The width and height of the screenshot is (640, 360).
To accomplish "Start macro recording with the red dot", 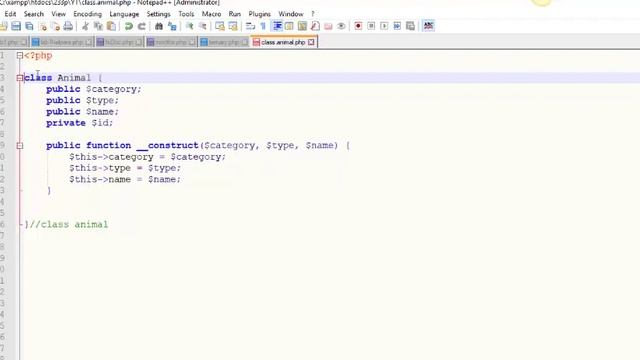I will tap(358, 26).
